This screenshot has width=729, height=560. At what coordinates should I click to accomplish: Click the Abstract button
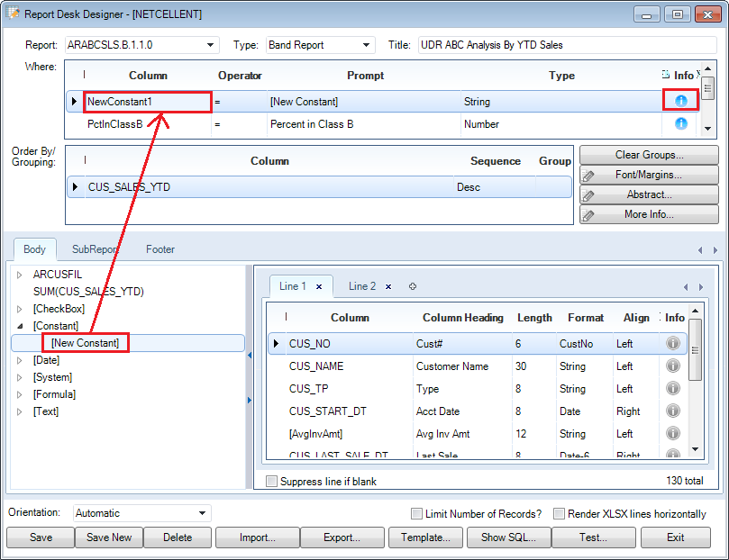pos(649,194)
